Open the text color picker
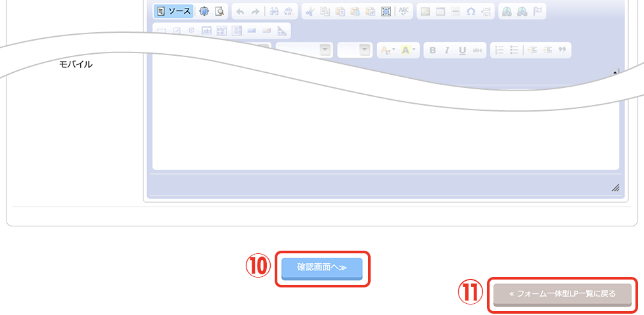This screenshot has height=315, width=644. [387, 50]
